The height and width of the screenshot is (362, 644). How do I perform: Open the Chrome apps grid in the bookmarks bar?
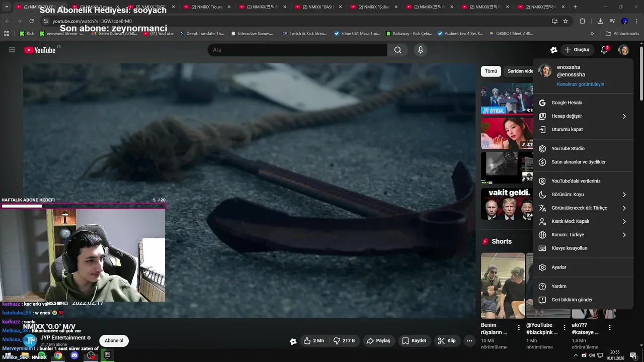click(7, 33)
